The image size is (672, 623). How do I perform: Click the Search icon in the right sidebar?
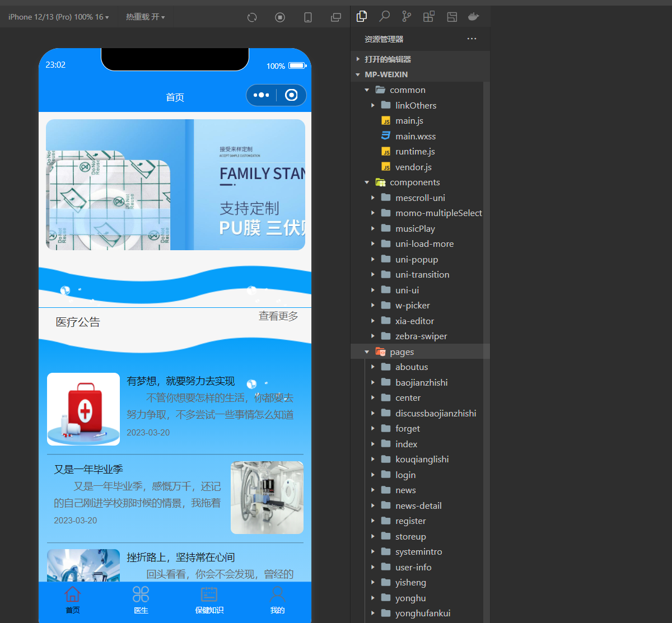pyautogui.click(x=384, y=17)
